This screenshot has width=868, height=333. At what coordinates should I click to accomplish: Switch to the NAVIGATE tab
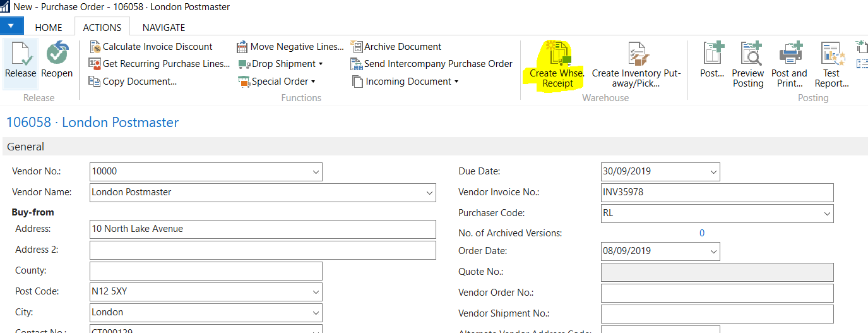(x=163, y=27)
